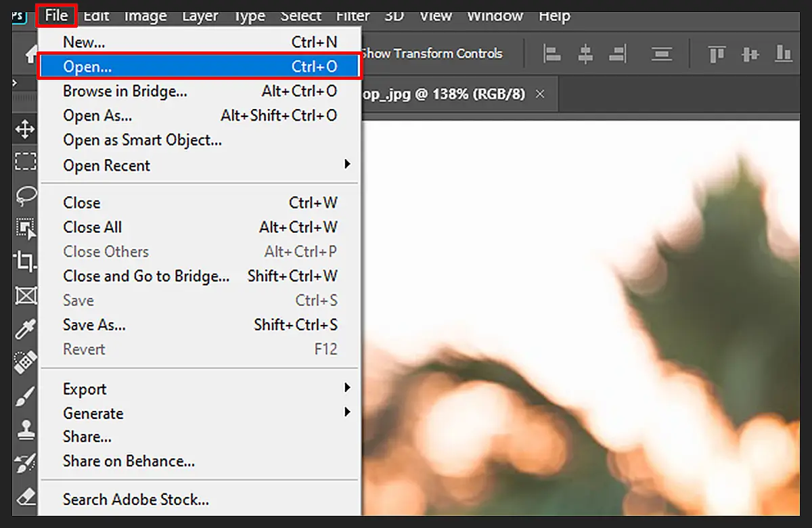Screen dimensions: 812x528
Task: Select the Lasso tool
Action: coord(25,196)
